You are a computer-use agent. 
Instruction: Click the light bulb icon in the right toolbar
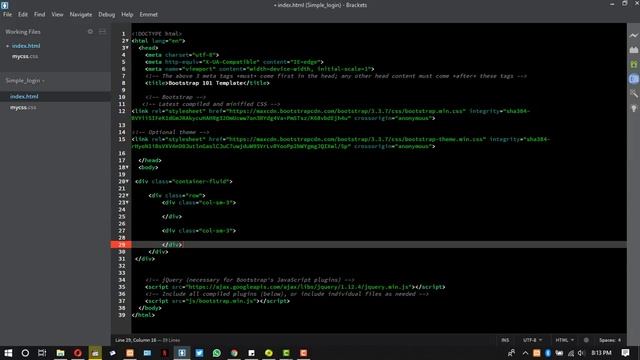click(633, 108)
